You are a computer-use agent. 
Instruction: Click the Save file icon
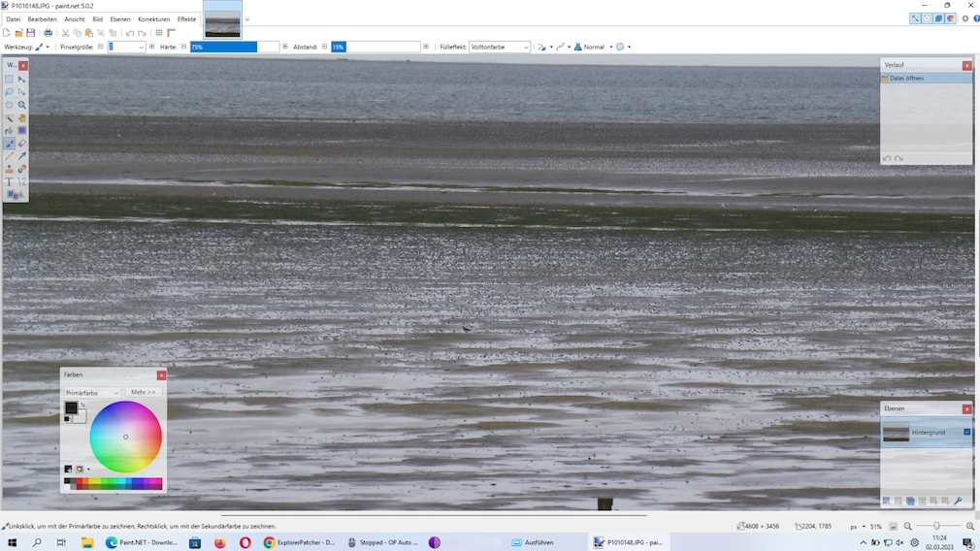[31, 33]
